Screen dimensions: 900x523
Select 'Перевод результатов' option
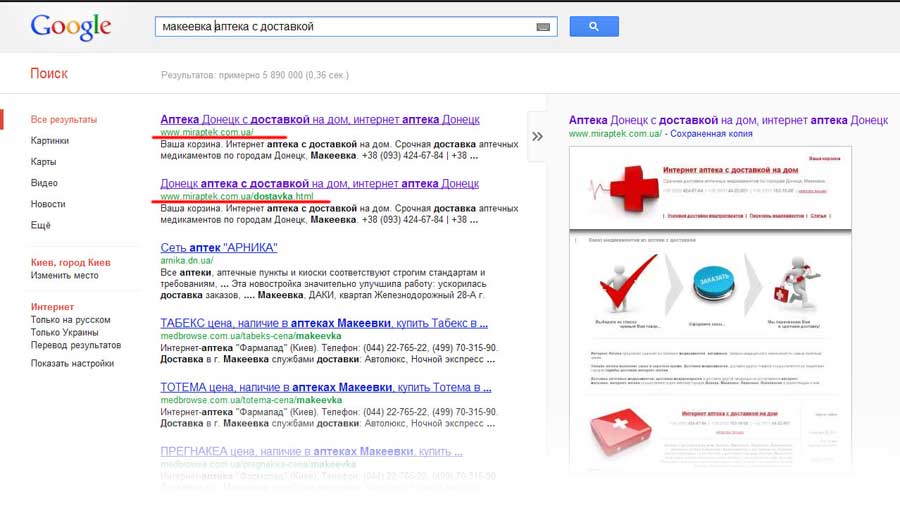(76, 345)
